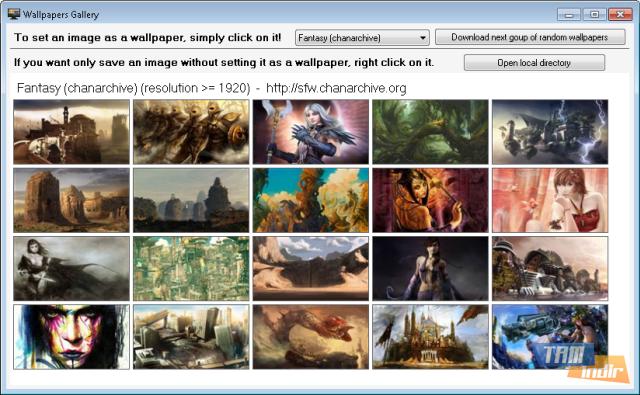
Task: Minimize the Wallpapers Gallery window
Action: (569, 15)
